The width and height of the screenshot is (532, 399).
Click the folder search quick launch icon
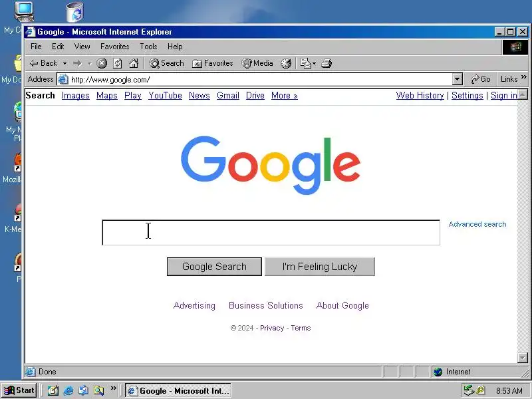(x=98, y=391)
